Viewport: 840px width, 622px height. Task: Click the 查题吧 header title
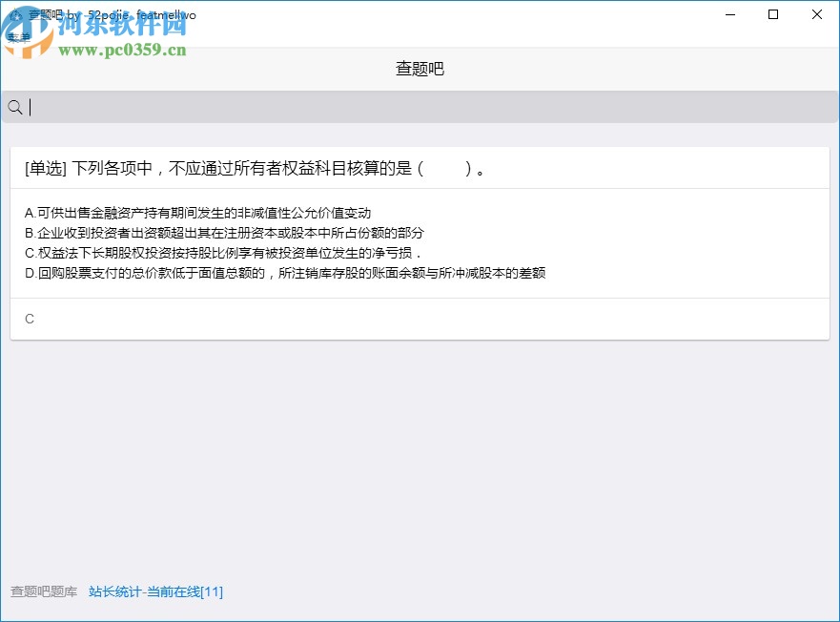point(420,68)
